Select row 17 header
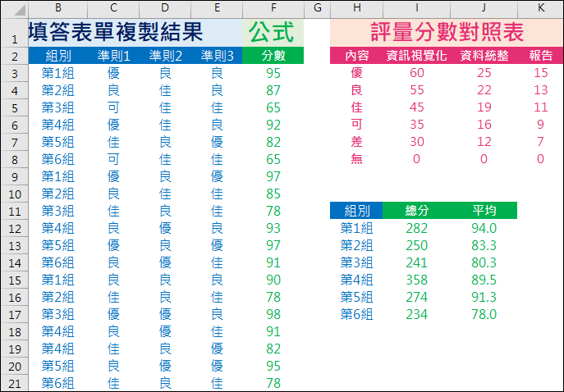Image resolution: width=564 pixels, height=392 pixels. 15,314
